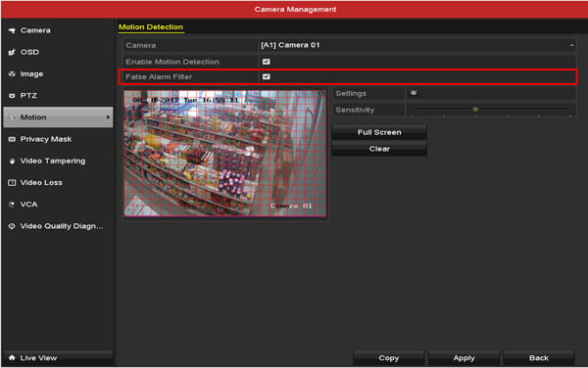Click the Video Loss icon
Image resolution: width=588 pixels, height=368 pixels.
[x=12, y=183]
